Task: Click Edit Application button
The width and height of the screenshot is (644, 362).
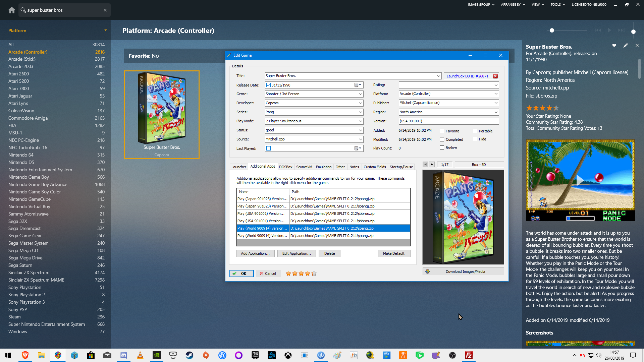Action: [x=297, y=253]
